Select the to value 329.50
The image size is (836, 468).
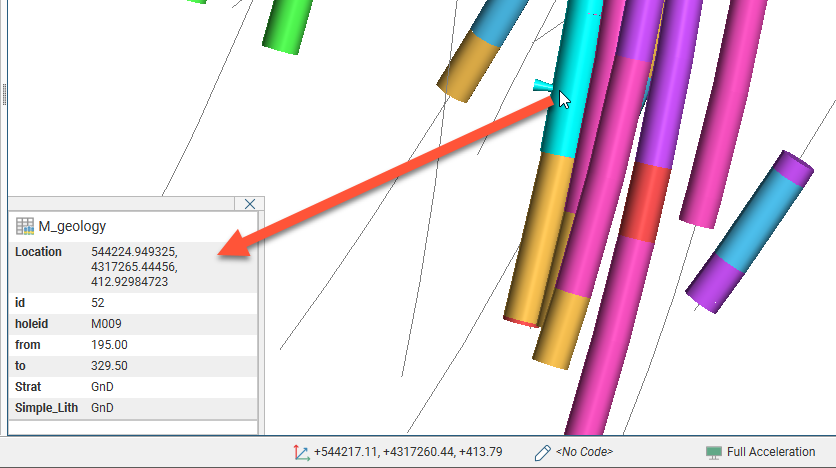click(x=109, y=366)
